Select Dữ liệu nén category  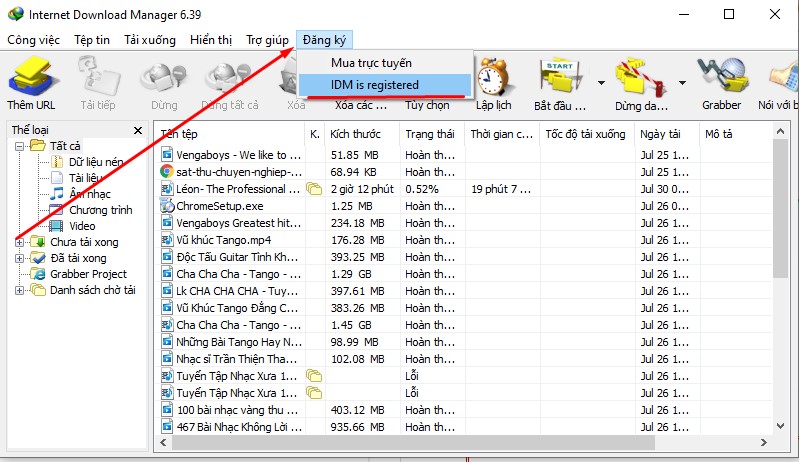pyautogui.click(x=96, y=162)
